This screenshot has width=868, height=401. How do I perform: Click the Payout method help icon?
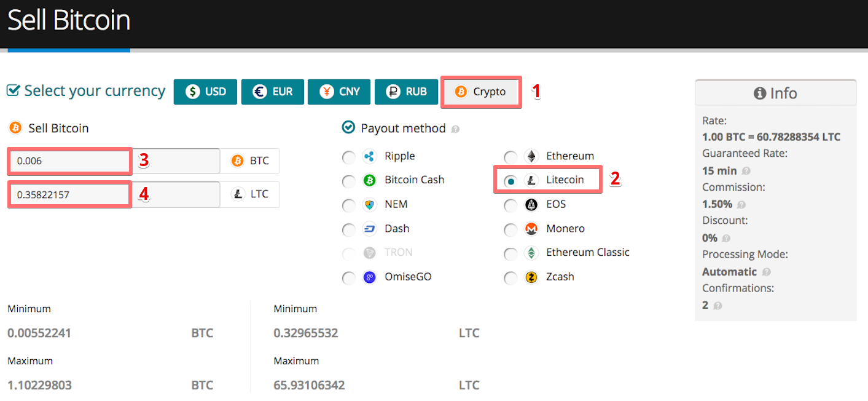coord(455,130)
